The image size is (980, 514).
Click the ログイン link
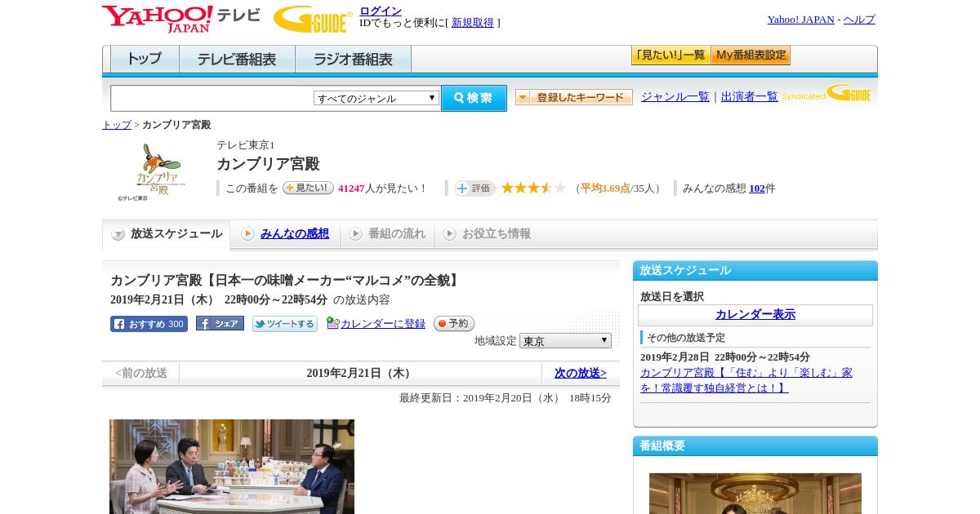(381, 11)
